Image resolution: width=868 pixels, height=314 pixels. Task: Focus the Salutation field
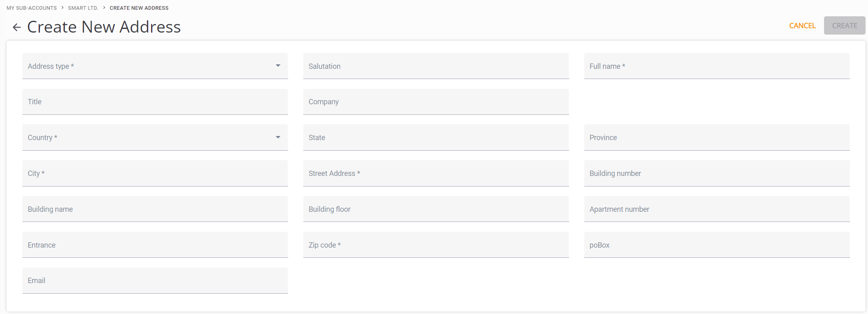tap(436, 66)
